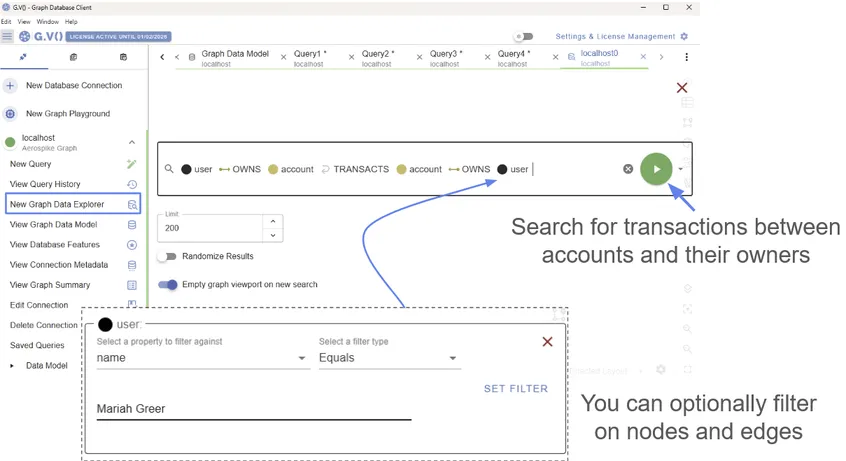Close the Query1 tab

[351, 57]
